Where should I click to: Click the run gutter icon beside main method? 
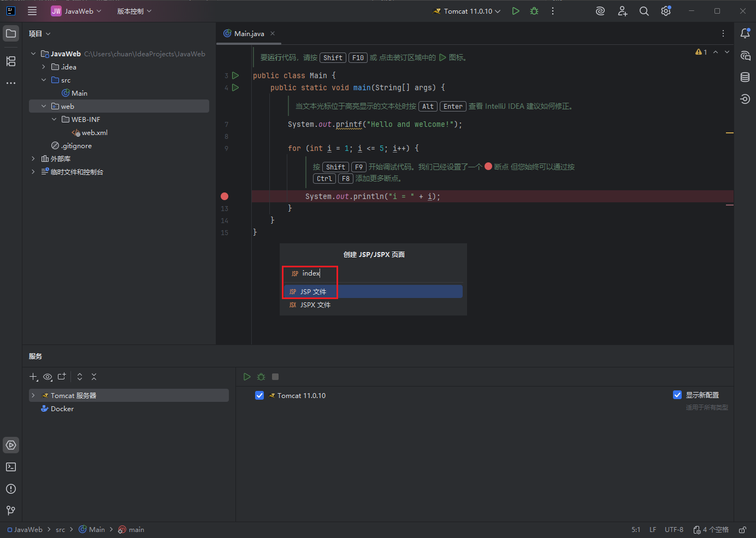coord(235,87)
